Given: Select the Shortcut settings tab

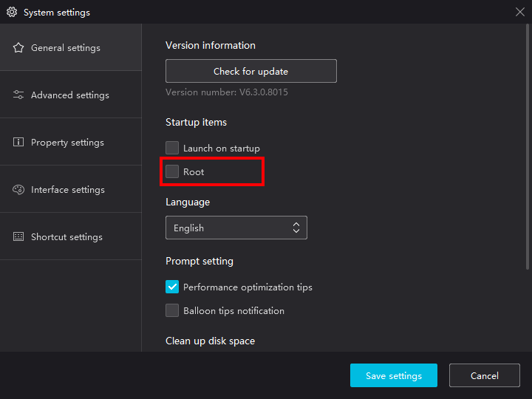Looking at the screenshot, I should click(x=71, y=236).
